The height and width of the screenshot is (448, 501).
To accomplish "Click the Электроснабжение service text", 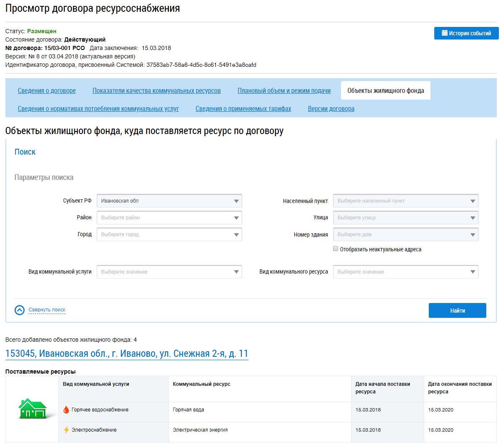I will pos(94,430).
